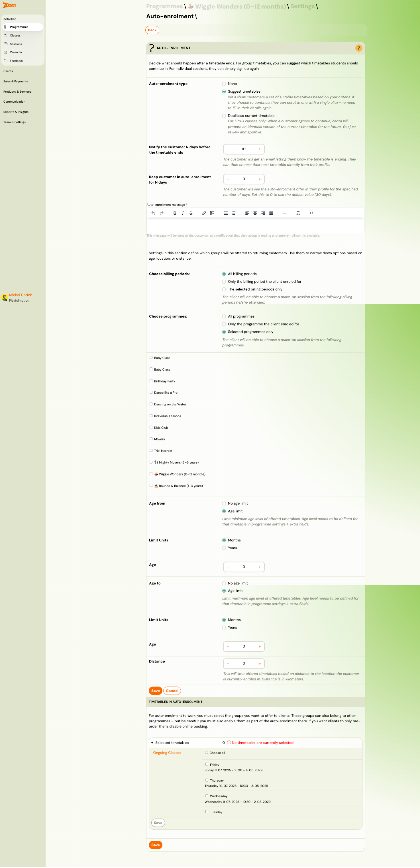The height and width of the screenshot is (868, 420).
Task: Open the Settings breadcrumb link
Action: click(302, 6)
